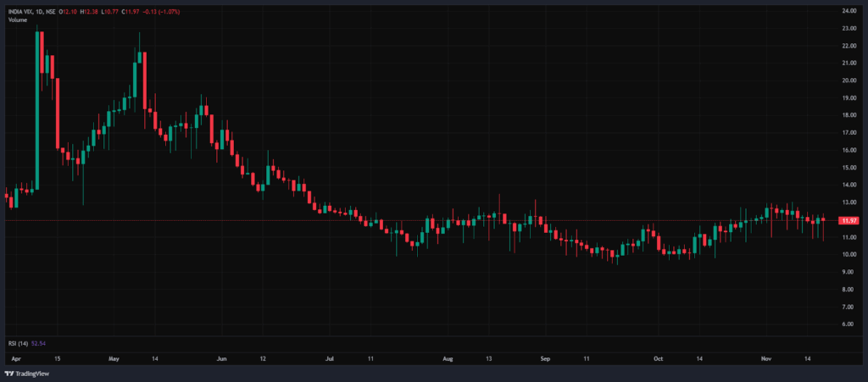The image size is (868, 382).
Task: Click the May label on time axis
Action: (114, 359)
